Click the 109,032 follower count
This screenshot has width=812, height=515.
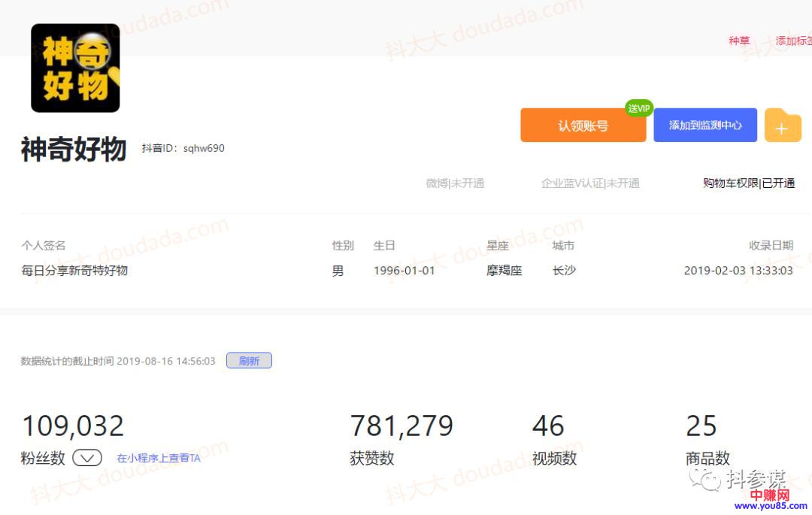pos(72,426)
